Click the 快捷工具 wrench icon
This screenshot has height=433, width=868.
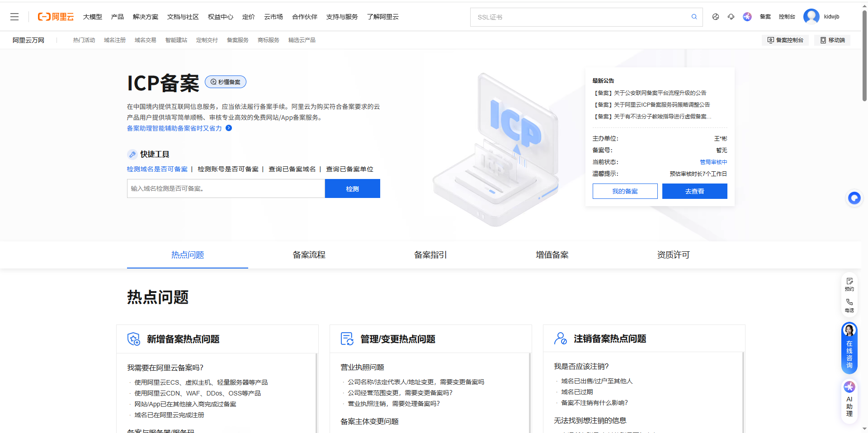click(x=132, y=155)
